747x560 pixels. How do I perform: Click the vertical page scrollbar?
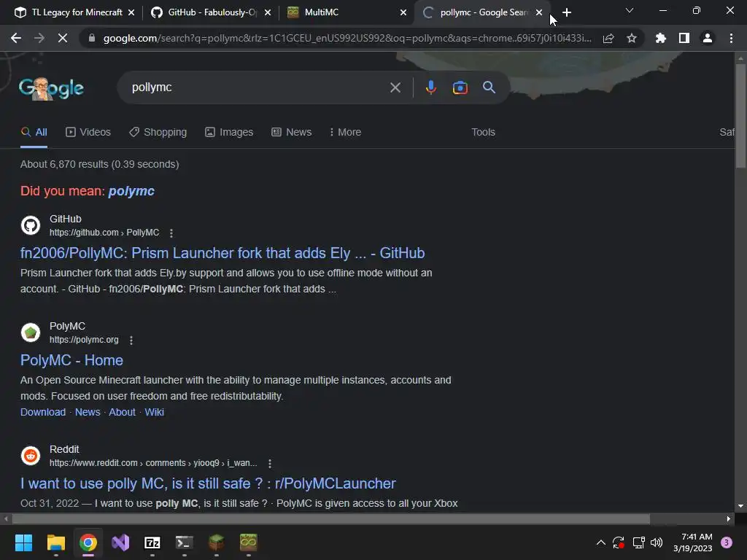[740, 116]
